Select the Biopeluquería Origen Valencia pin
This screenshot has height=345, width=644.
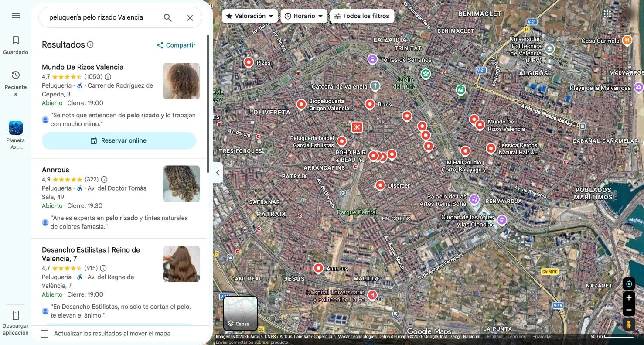point(301,105)
